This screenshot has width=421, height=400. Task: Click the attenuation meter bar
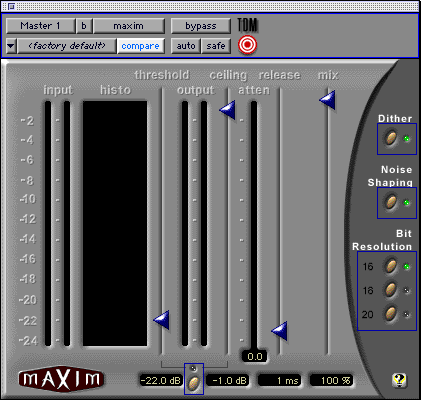click(254, 225)
